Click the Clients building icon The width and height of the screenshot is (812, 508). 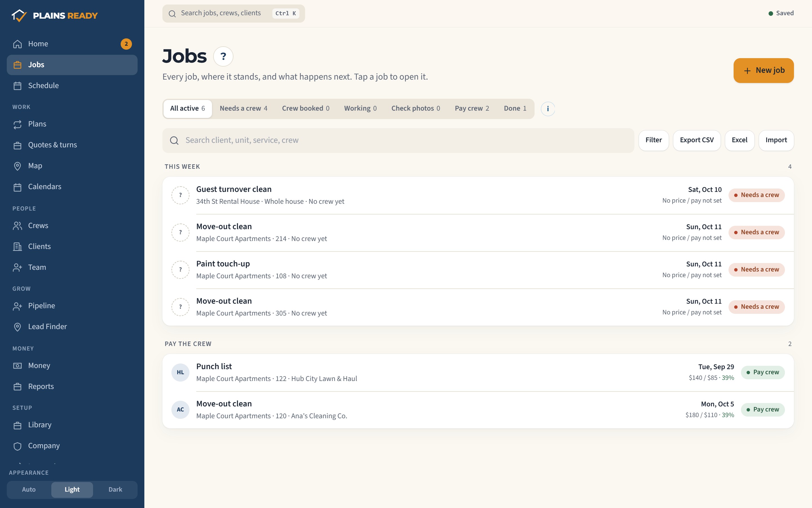coord(17,247)
